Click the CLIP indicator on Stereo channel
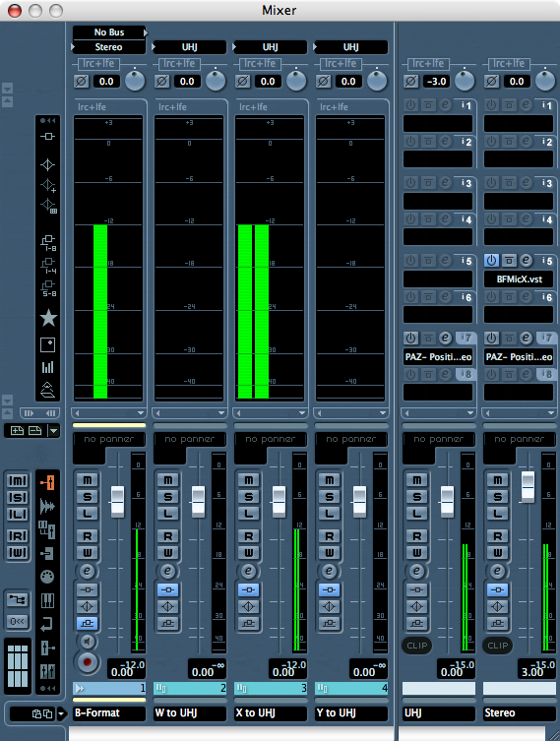The image size is (560, 741). click(498, 646)
